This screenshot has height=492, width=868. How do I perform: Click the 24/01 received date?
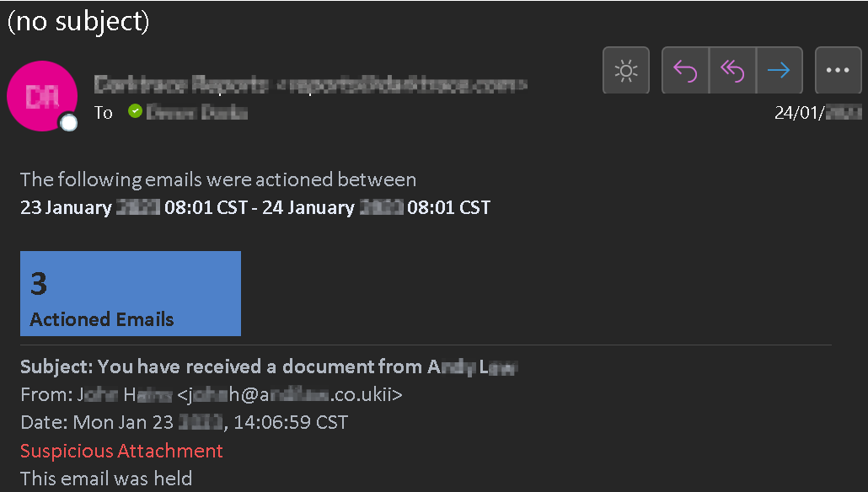pyautogui.click(x=817, y=112)
